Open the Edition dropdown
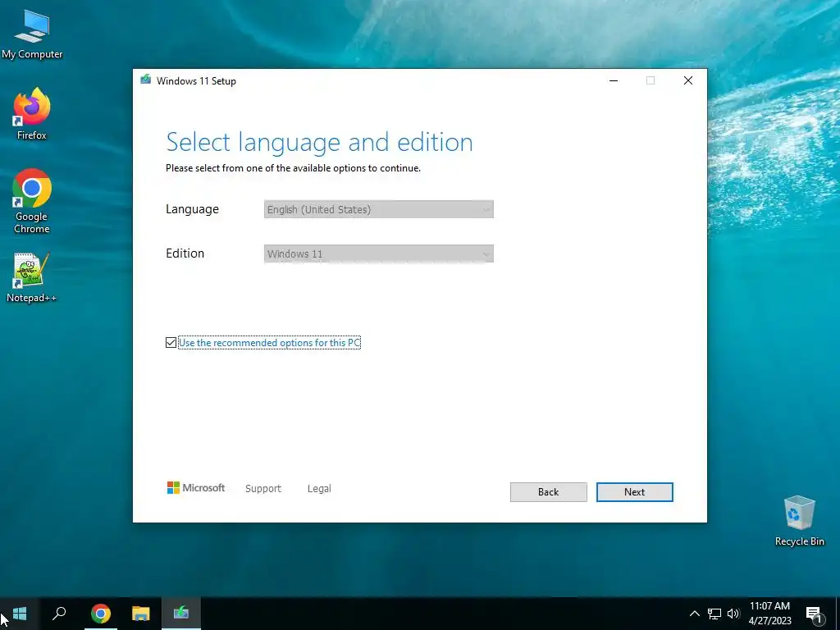This screenshot has height=630, width=840. tap(379, 254)
